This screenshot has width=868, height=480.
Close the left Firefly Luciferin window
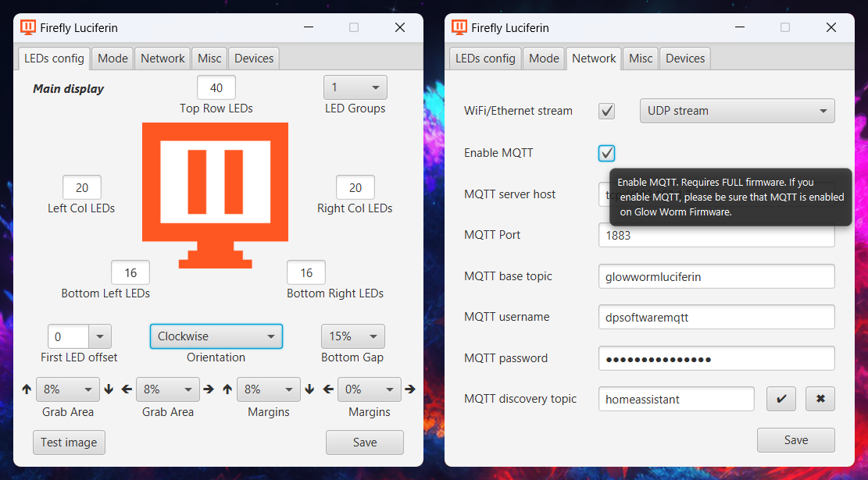coord(400,27)
